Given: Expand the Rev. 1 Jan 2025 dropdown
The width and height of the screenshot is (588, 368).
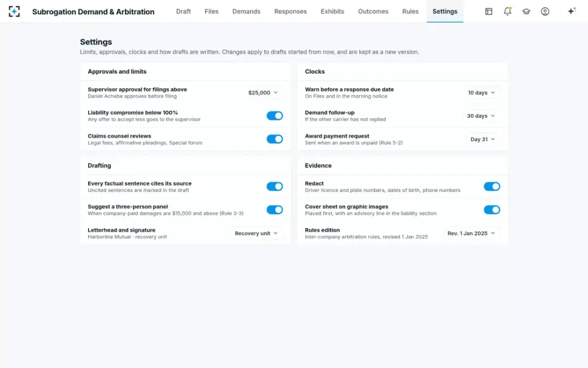Looking at the screenshot, I should pos(471,234).
